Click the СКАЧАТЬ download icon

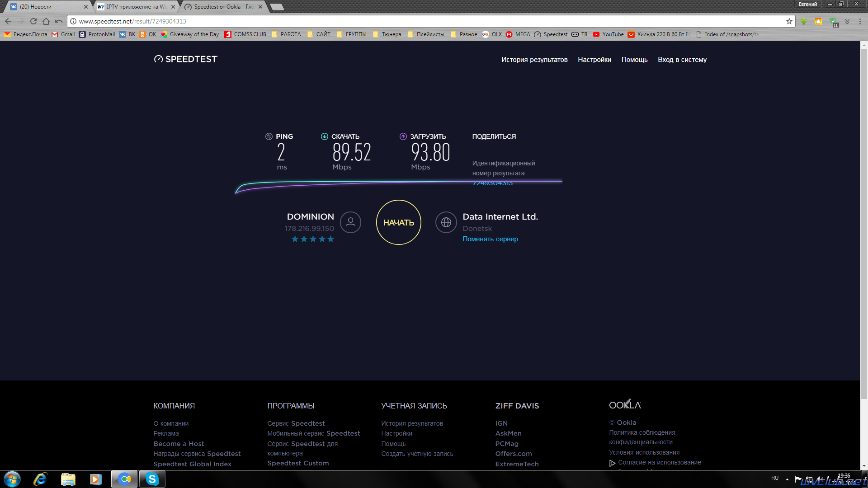coord(325,136)
